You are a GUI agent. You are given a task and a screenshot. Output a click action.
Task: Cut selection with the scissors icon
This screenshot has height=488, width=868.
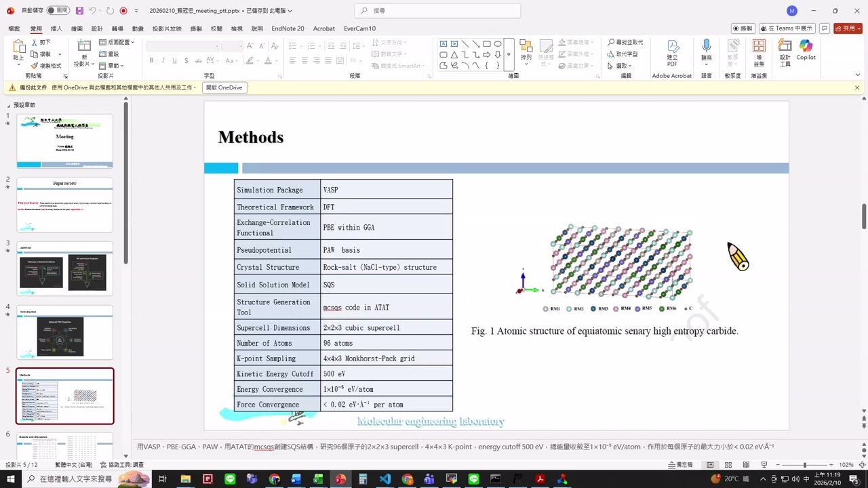pos(41,42)
